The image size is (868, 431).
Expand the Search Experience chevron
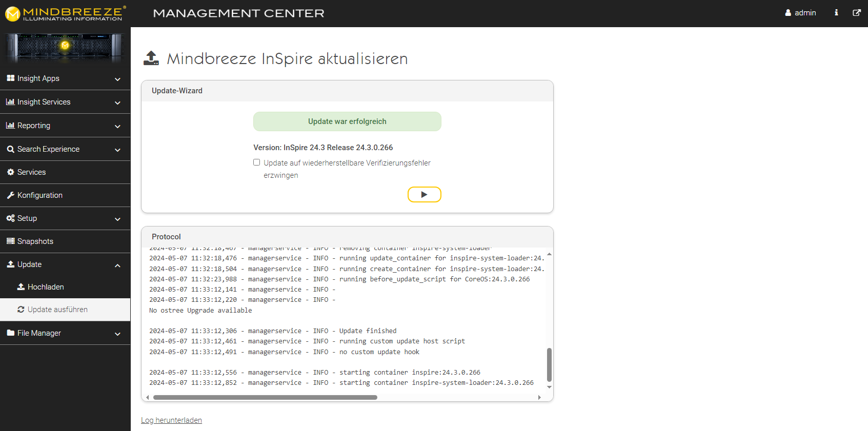117,150
